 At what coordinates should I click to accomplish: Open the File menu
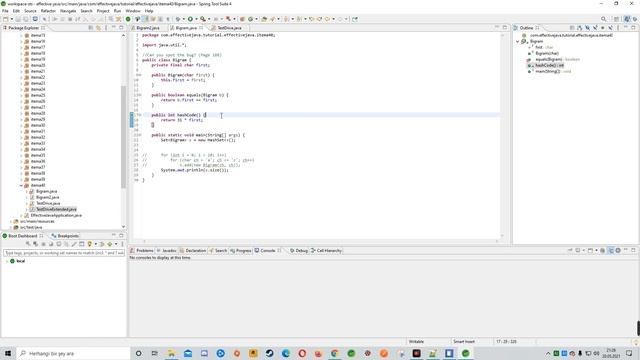coord(5,11)
